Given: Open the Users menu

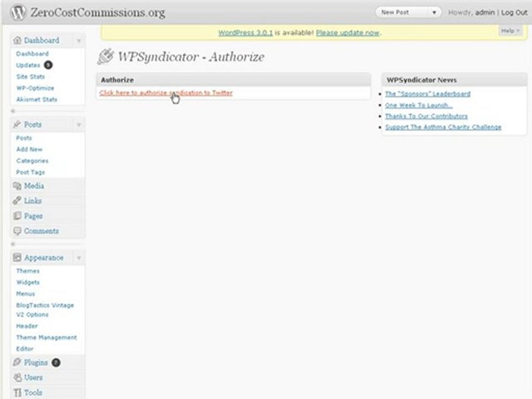Looking at the screenshot, I should pyautogui.click(x=33, y=377).
